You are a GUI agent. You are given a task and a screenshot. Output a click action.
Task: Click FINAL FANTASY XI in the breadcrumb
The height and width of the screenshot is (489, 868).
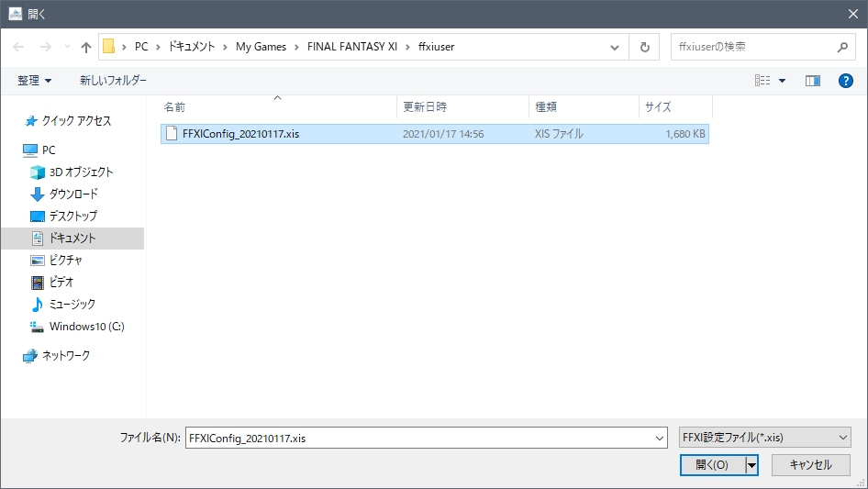[x=352, y=47]
